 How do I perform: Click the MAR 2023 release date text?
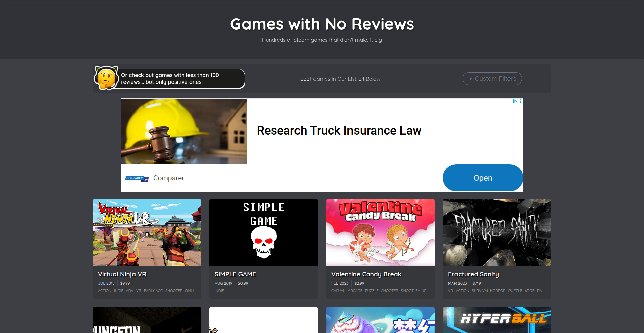[x=458, y=283]
